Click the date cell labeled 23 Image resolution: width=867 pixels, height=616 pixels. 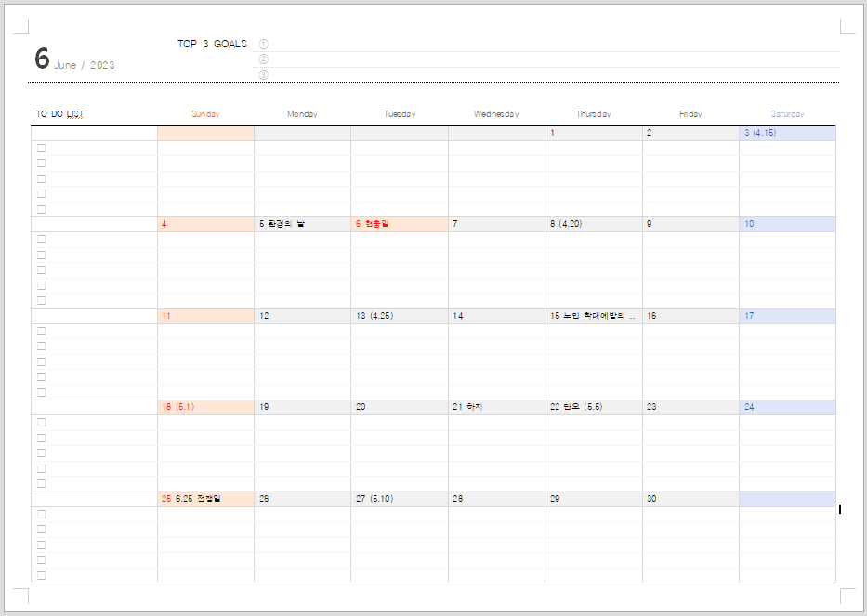690,408
